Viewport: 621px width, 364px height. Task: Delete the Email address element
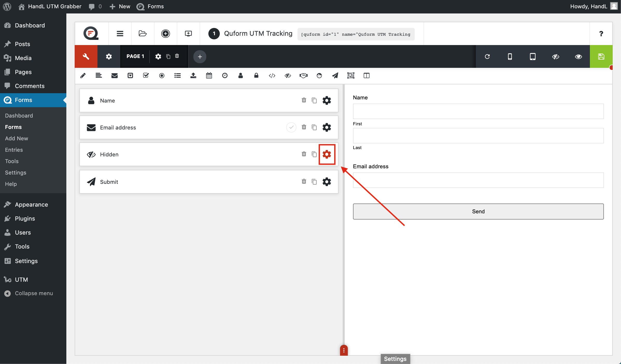(304, 127)
